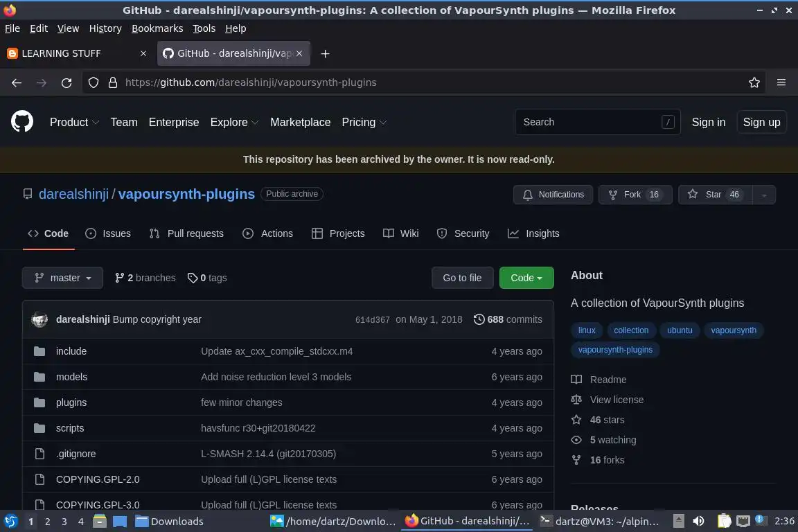Focus the GitHub Search input field
798x532 pixels.
[x=598, y=122]
